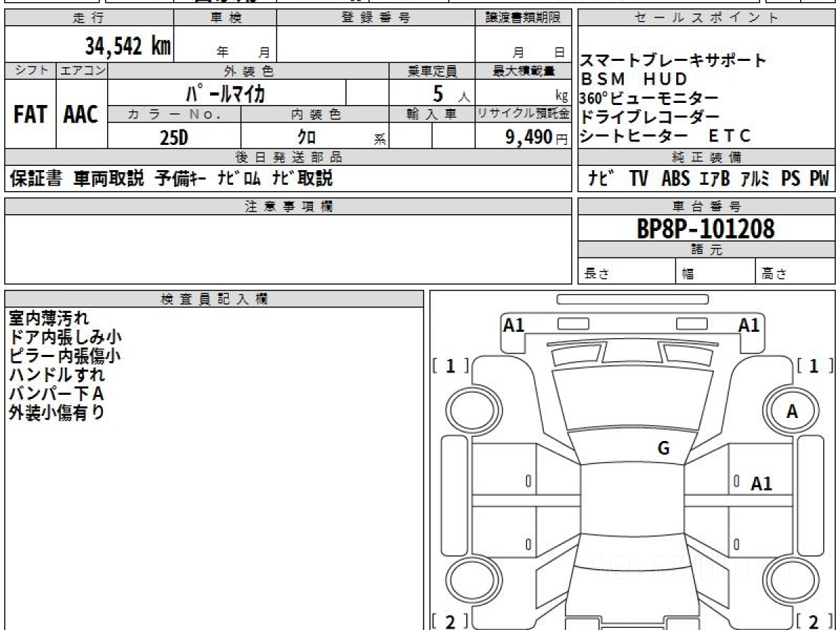Select the ABS equipment entry
Viewport: 840px width, 630px height.
pos(675,179)
